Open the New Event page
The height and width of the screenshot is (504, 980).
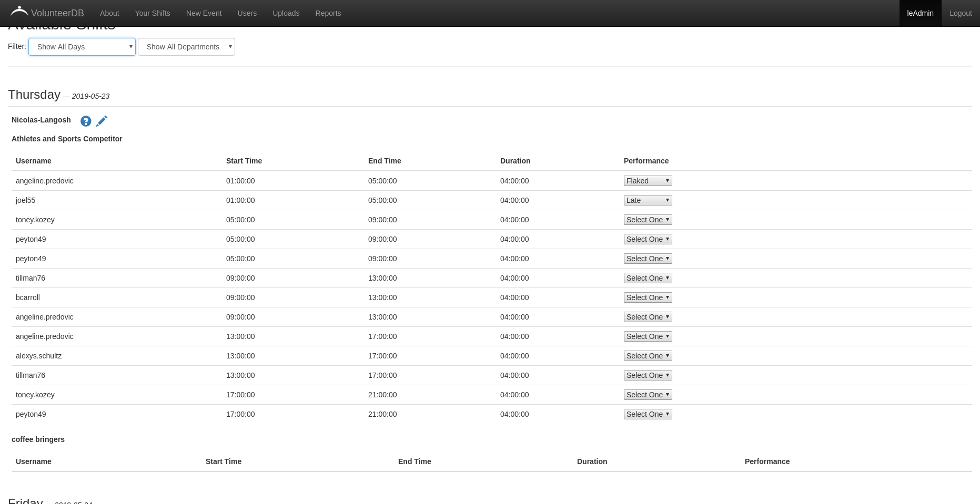point(204,13)
